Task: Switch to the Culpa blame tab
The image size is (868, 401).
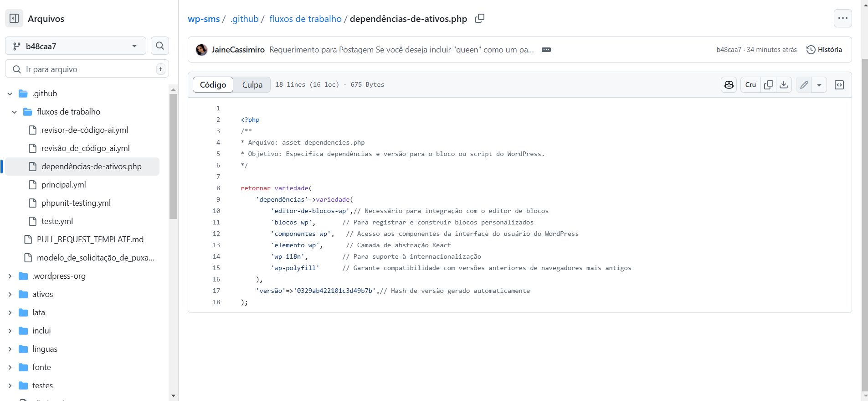Action: (x=252, y=84)
